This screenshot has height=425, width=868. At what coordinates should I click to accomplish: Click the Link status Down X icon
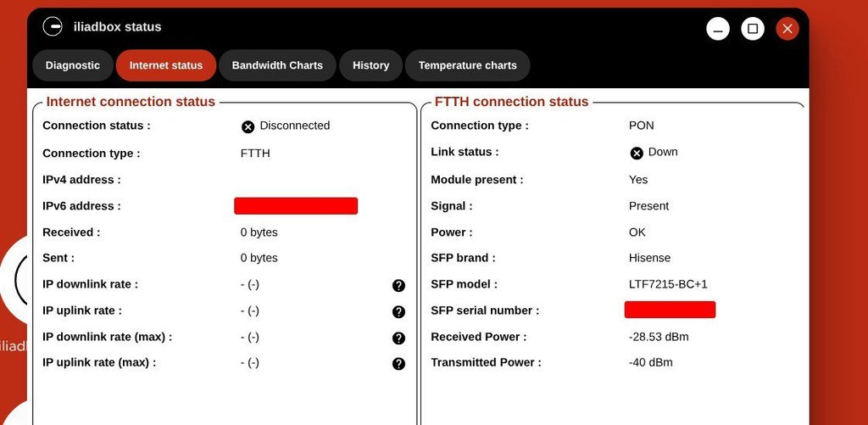click(x=637, y=153)
